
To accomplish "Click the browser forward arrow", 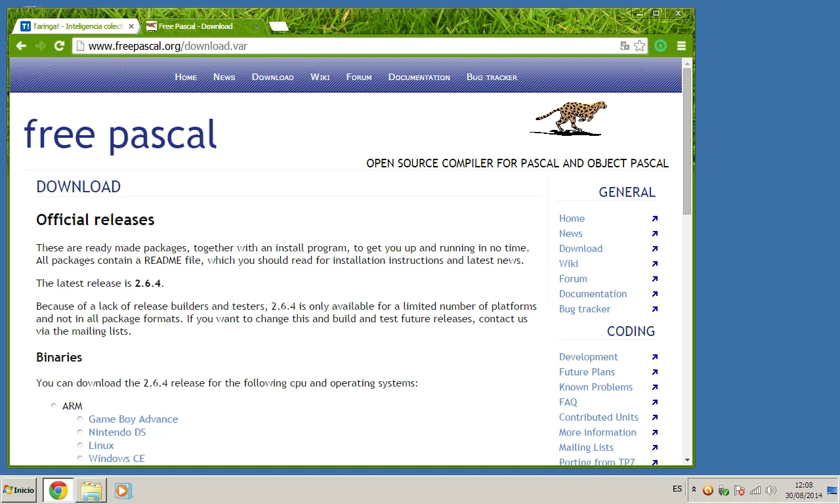I will [x=40, y=46].
